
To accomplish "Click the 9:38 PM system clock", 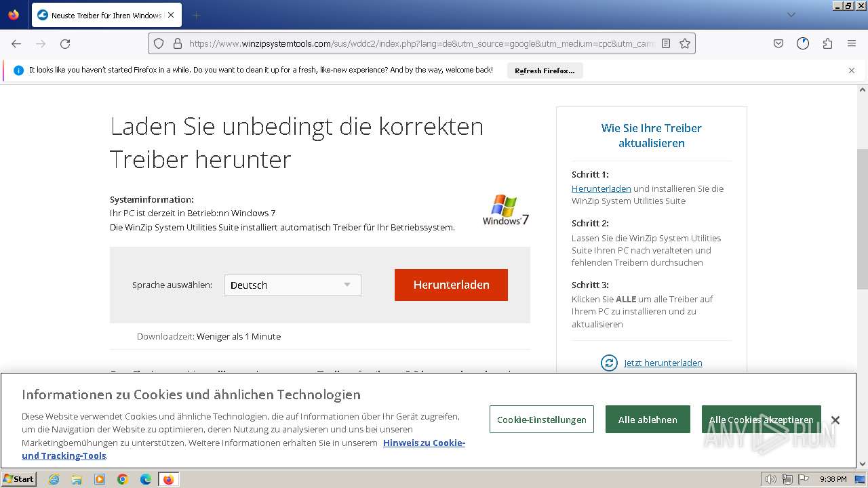I will click(x=833, y=479).
